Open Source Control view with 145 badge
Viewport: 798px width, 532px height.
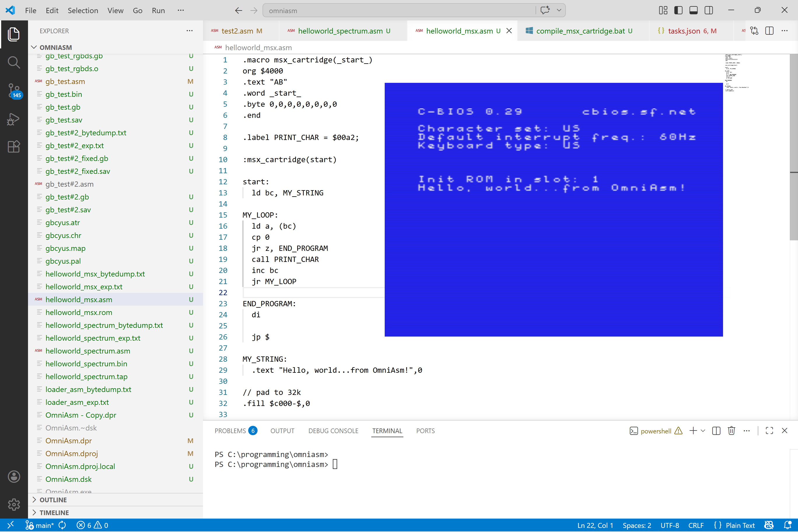click(x=14, y=91)
